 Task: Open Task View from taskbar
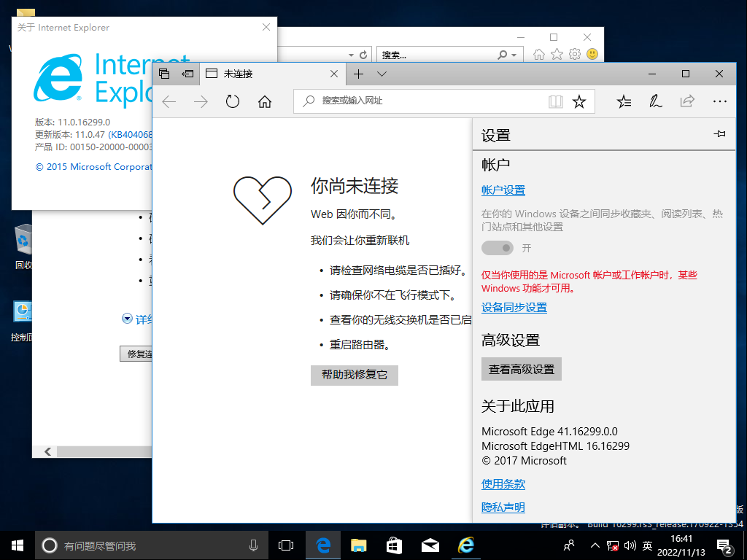(x=286, y=545)
